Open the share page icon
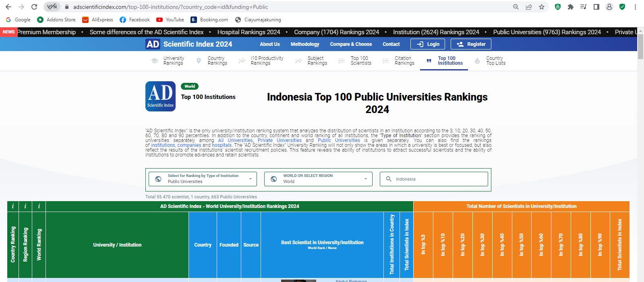The width and height of the screenshot is (644, 282). pyautogui.click(x=529, y=7)
